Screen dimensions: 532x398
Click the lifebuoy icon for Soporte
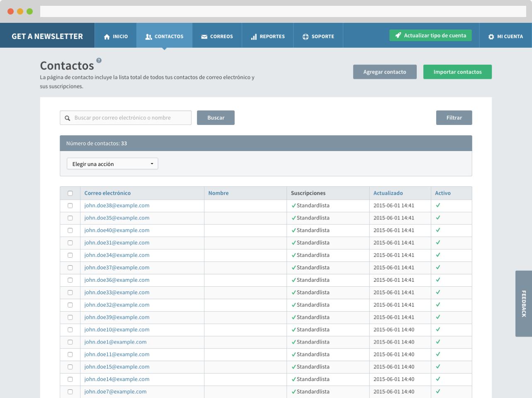click(x=306, y=37)
